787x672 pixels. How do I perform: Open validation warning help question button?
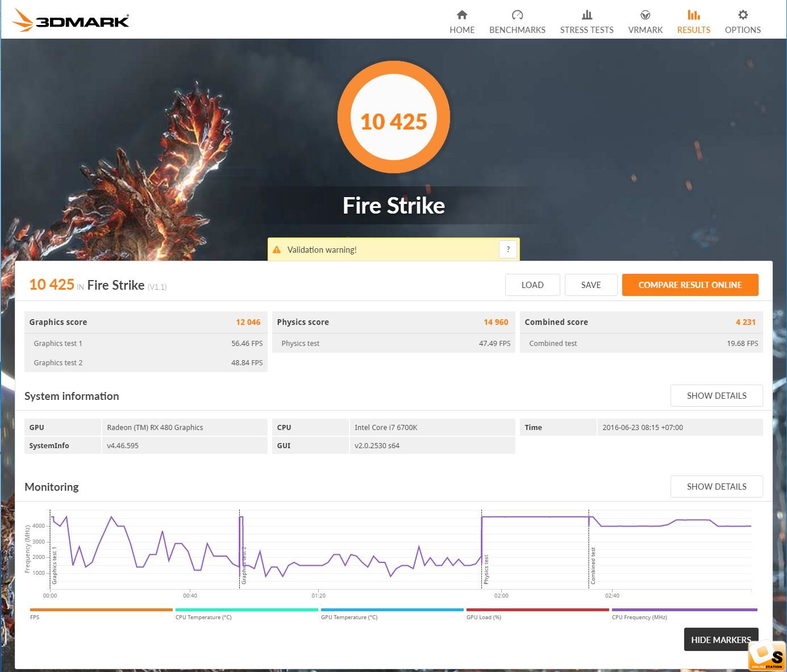tap(508, 249)
